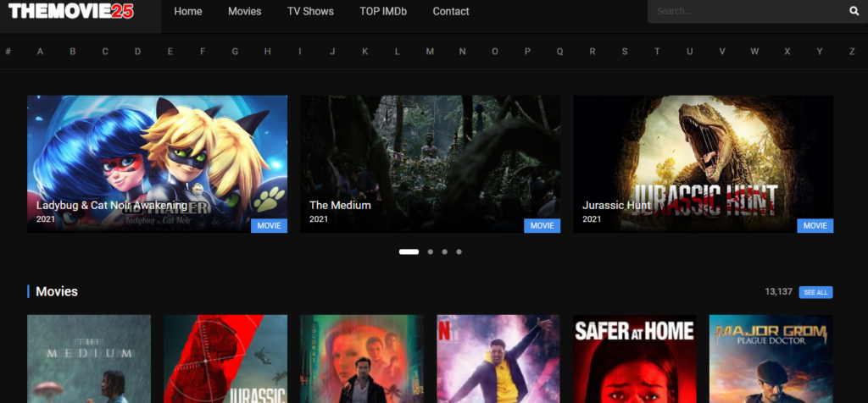The image size is (868, 403).
Task: Filter titles by letter L
Action: click(x=398, y=52)
